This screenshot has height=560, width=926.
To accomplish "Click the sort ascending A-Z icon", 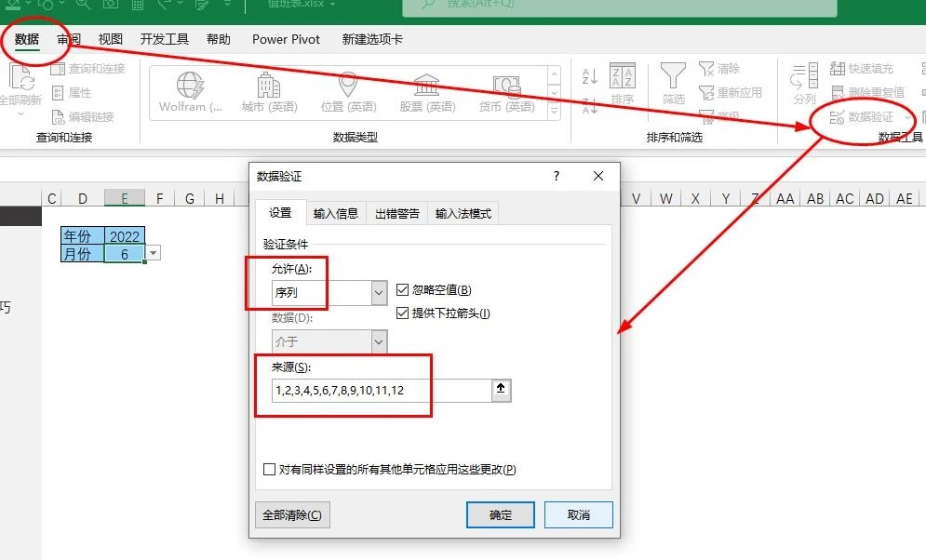I will (x=589, y=76).
